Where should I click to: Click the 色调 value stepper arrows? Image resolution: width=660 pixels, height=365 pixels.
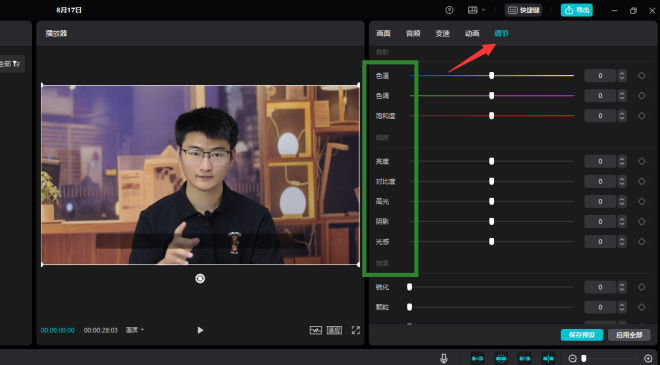pos(622,96)
